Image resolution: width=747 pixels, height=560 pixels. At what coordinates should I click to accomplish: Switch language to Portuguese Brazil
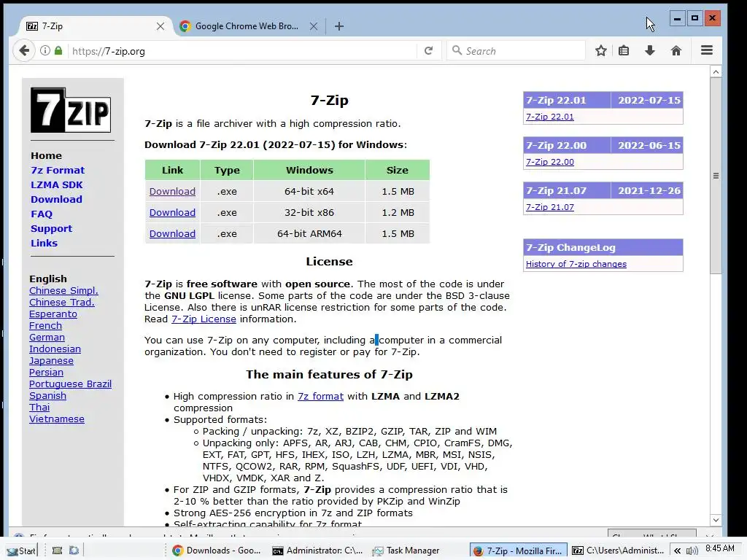70,384
